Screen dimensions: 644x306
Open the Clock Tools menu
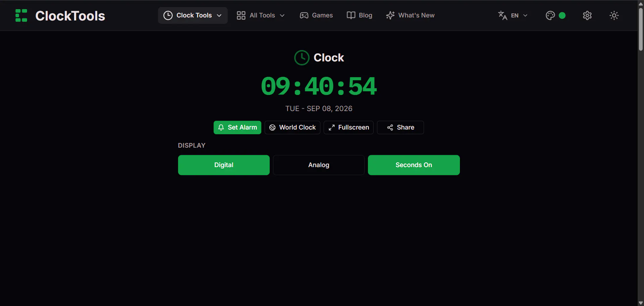click(x=193, y=15)
